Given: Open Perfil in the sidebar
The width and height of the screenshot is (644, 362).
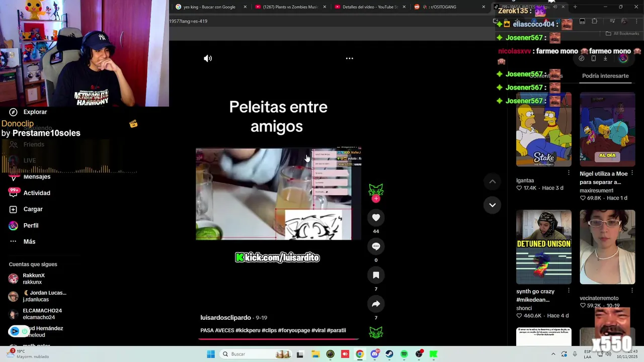Looking at the screenshot, I should click(x=24, y=226).
